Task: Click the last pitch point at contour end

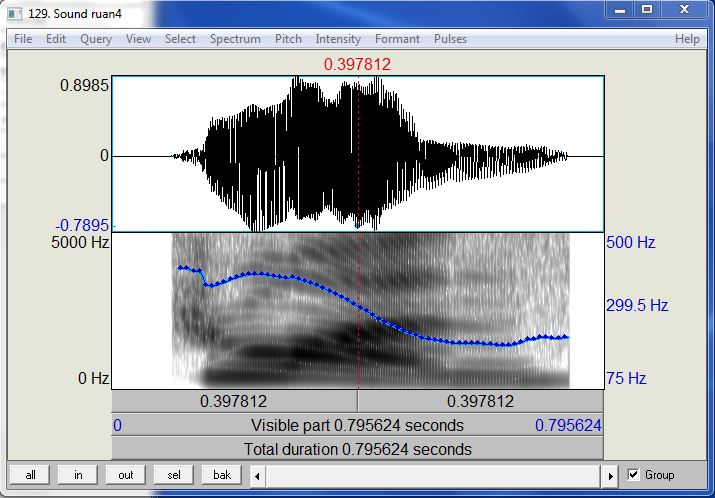Action: point(567,337)
